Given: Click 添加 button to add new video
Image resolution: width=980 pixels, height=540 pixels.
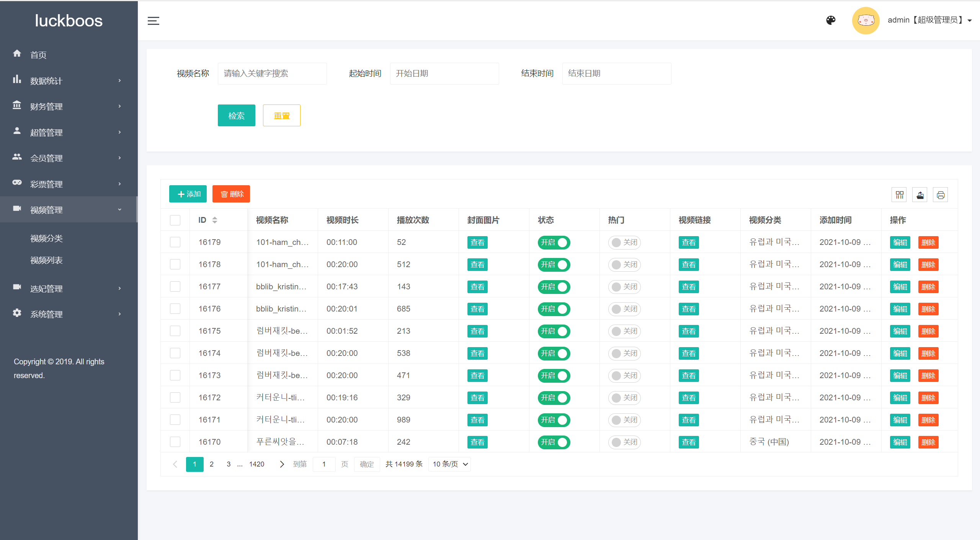Looking at the screenshot, I should click(x=188, y=194).
